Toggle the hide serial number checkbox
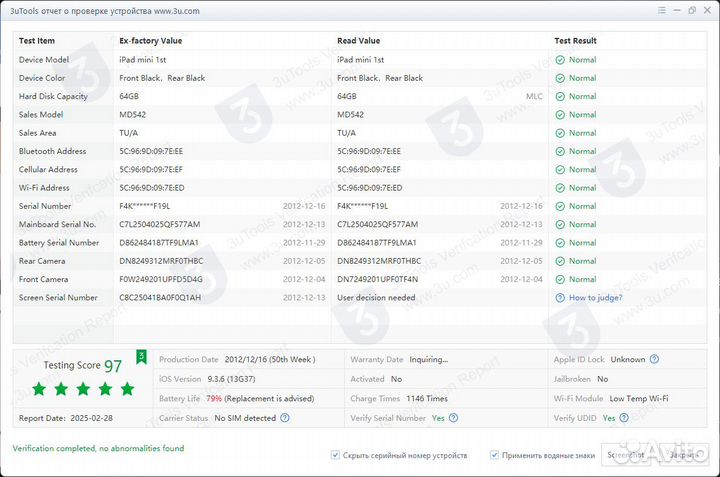 pyautogui.click(x=335, y=455)
